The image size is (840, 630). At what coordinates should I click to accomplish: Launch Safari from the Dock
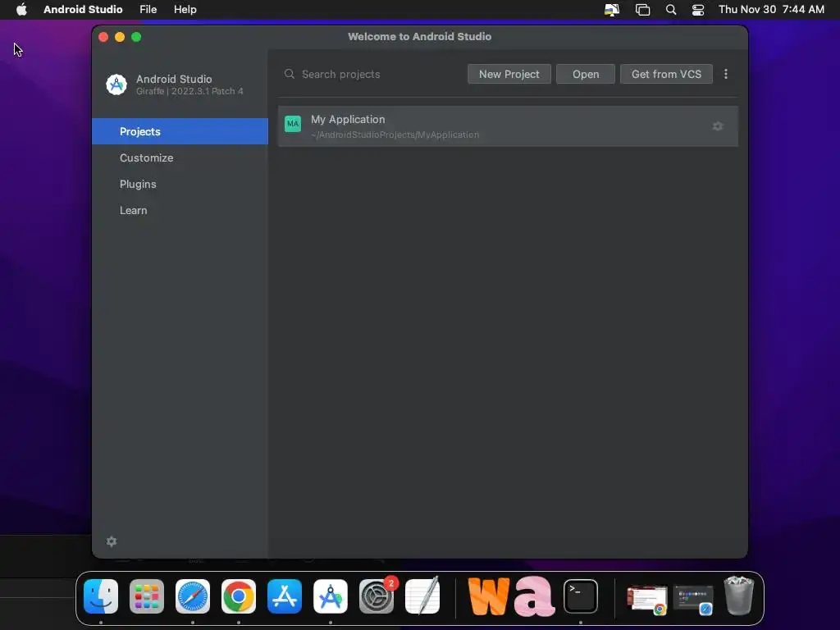click(193, 596)
